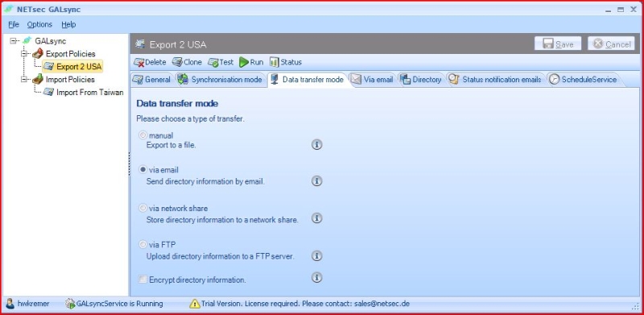Save the policy changes

coord(558,44)
